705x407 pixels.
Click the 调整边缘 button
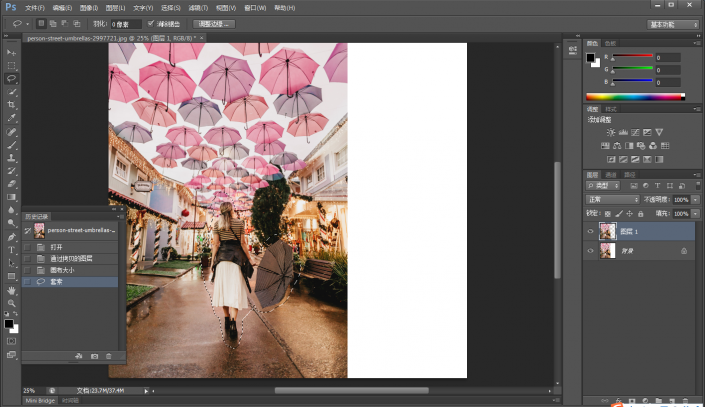pos(214,24)
